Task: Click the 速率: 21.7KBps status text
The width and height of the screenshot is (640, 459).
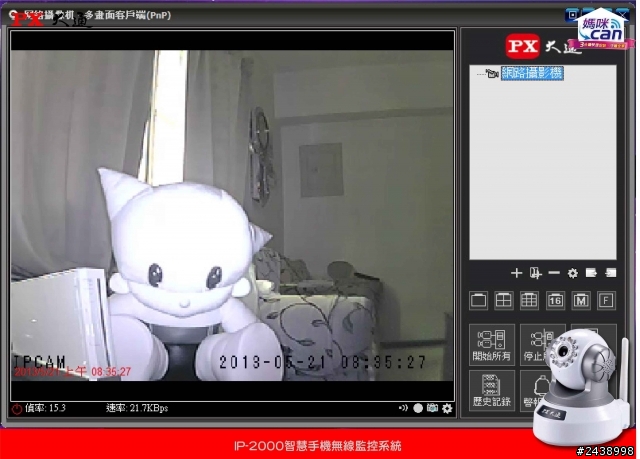Action: 137,408
